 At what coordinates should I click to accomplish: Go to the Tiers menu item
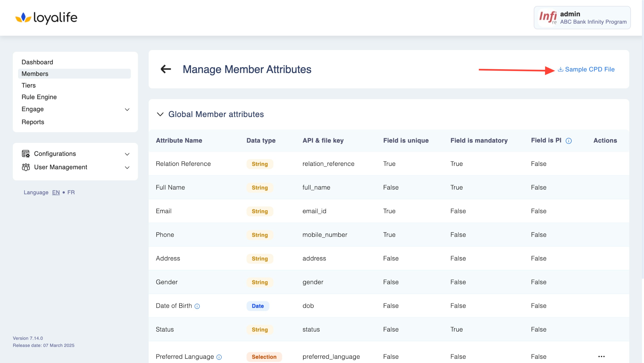(29, 85)
